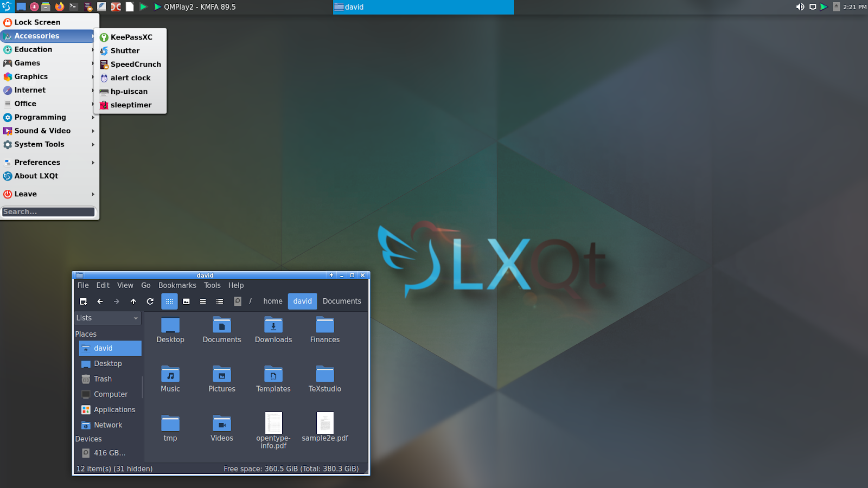Select the 416 GB device

click(x=110, y=453)
